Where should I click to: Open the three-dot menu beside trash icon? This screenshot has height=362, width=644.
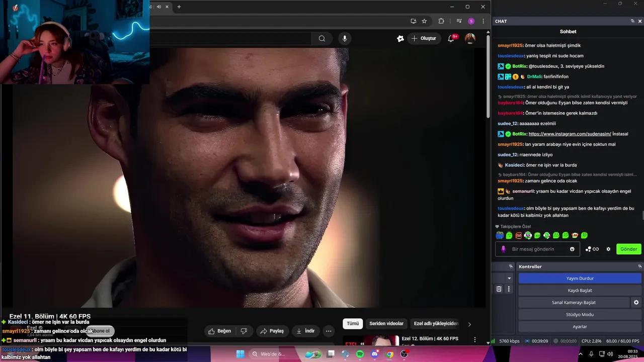coord(509,289)
